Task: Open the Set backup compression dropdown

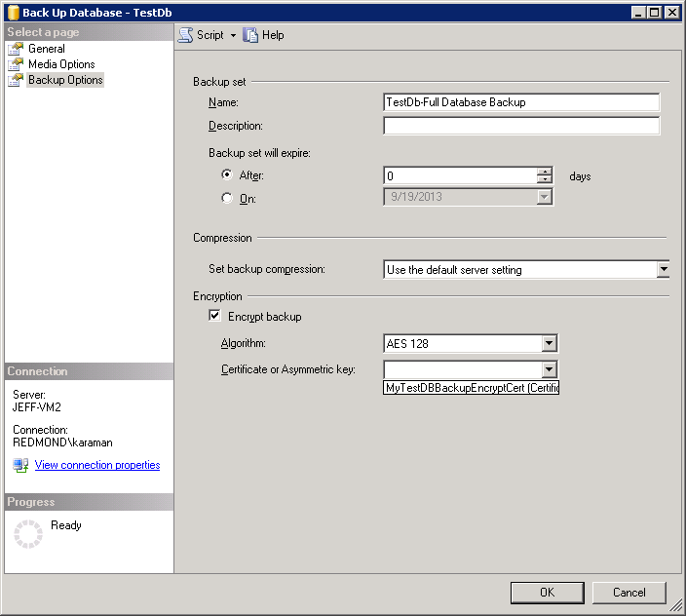Action: 663,270
